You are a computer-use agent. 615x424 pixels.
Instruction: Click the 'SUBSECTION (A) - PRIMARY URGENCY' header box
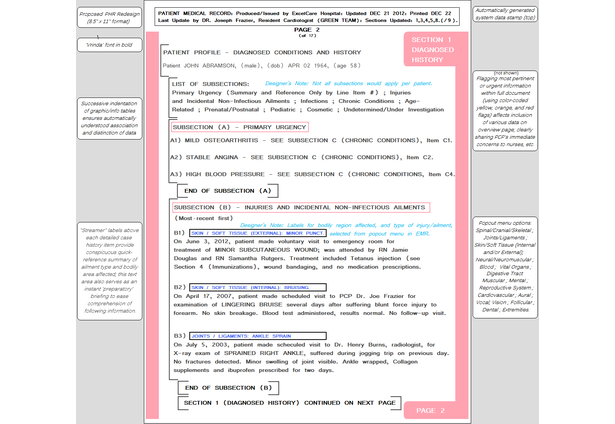[240, 127]
